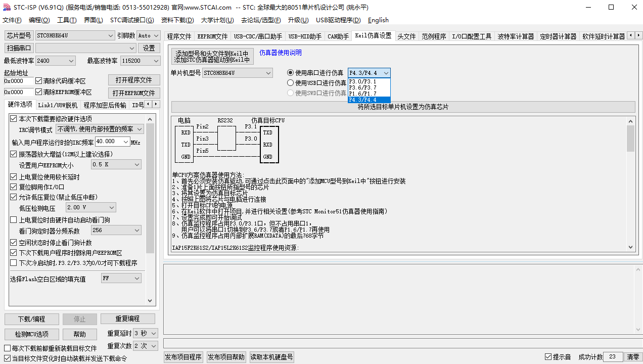Viewport: 643px width, 364px height.
Task: Click 添加型号和头文件到Keil中 button
Action: click(212, 57)
